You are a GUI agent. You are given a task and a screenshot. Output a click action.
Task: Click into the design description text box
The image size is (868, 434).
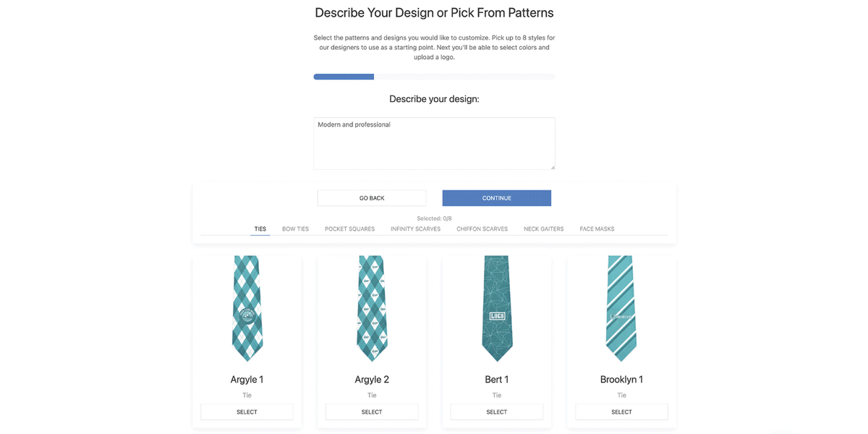(x=434, y=144)
